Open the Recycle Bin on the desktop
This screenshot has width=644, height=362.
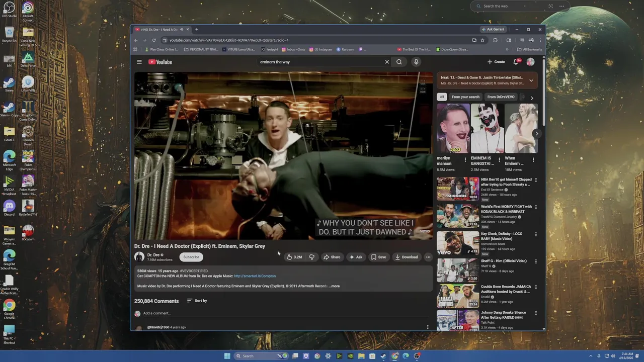(9, 34)
